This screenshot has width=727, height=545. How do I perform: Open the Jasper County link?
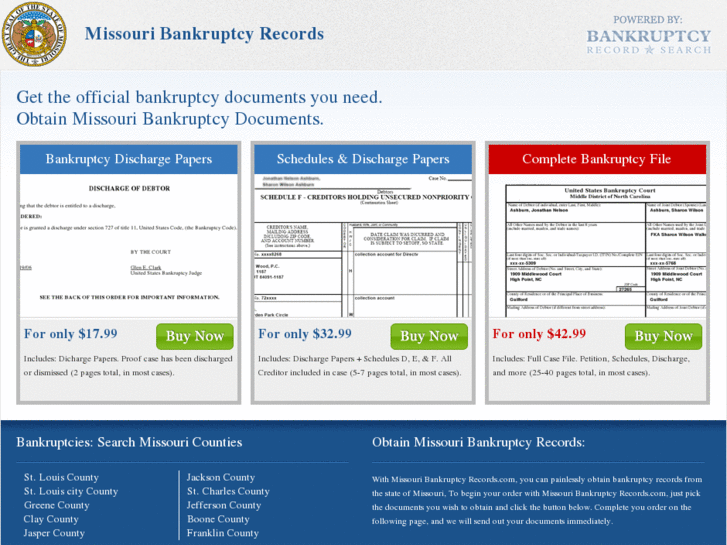point(54,533)
